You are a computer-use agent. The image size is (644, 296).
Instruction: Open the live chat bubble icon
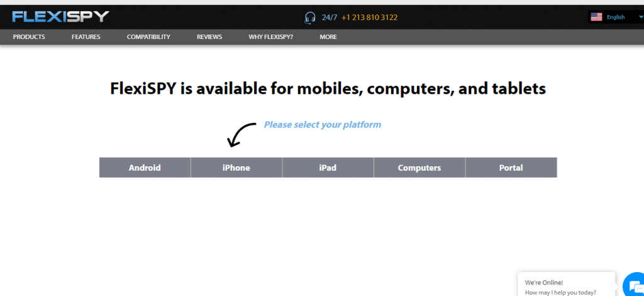[x=635, y=286]
